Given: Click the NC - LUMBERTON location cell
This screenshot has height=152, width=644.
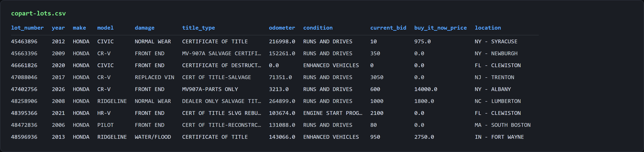Looking at the screenshot, I should [498, 101].
